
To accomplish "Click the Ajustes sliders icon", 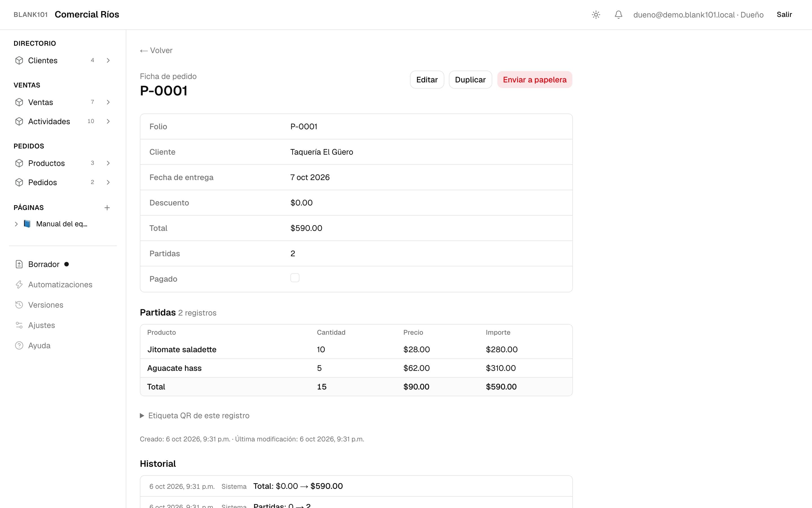I will 19,325.
